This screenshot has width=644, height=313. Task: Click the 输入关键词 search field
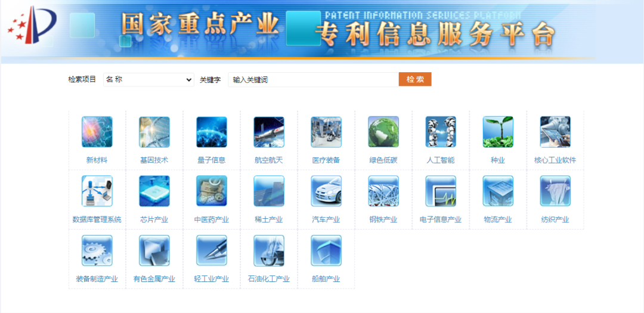(x=313, y=79)
